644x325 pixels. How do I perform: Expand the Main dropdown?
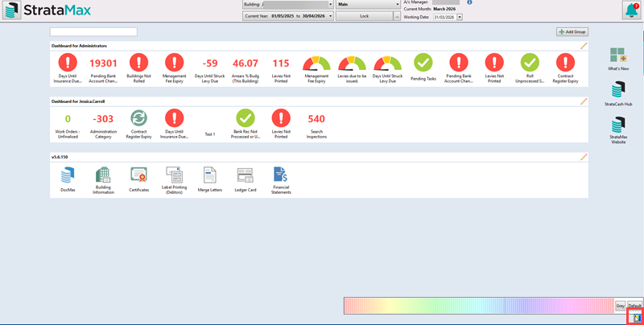pos(397,4)
